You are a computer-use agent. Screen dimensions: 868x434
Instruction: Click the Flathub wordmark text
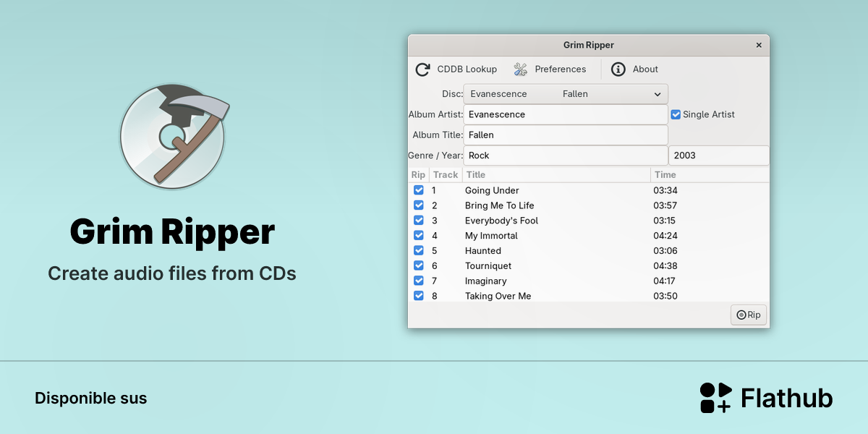[787, 398]
